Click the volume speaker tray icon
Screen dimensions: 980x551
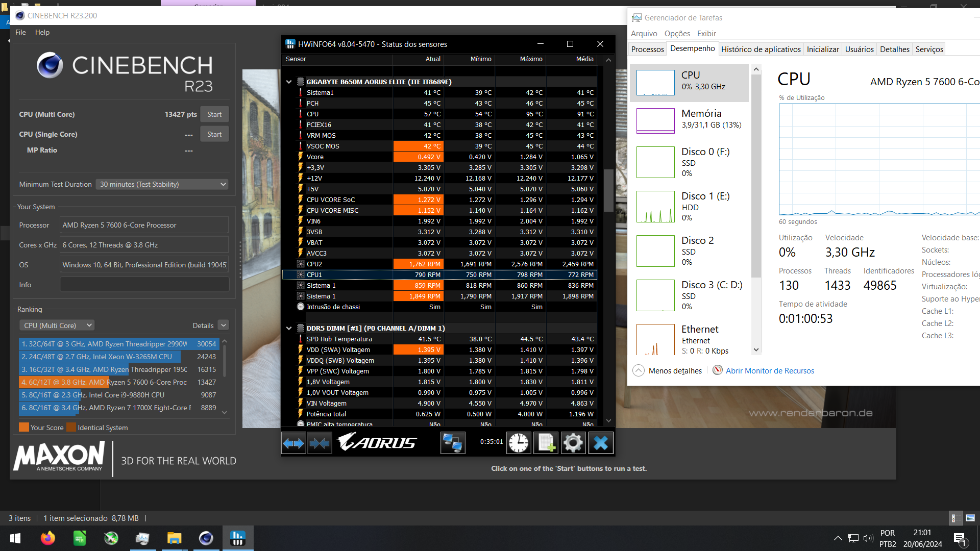click(868, 538)
